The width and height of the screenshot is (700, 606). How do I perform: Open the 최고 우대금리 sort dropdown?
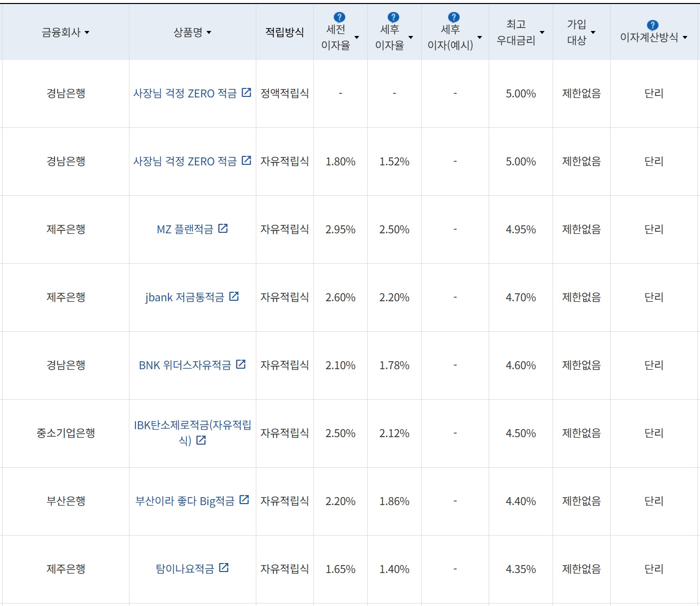point(542,31)
